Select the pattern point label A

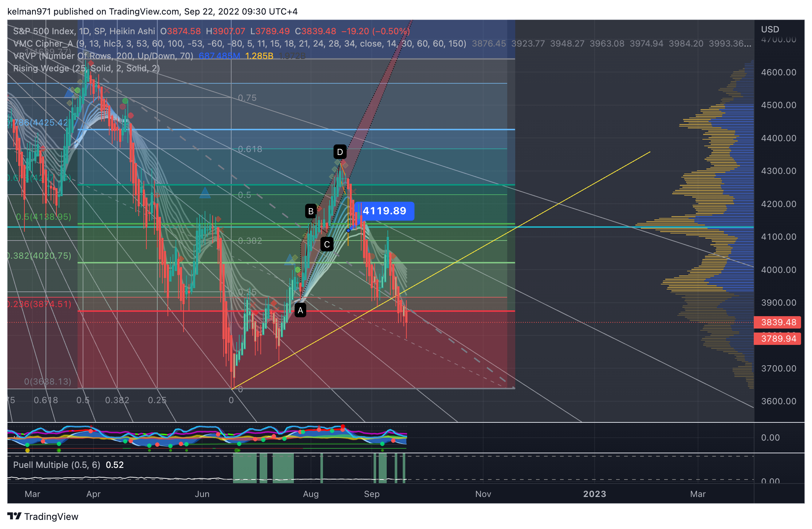click(x=300, y=310)
